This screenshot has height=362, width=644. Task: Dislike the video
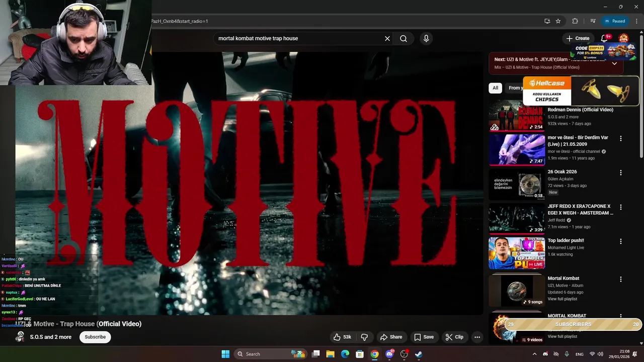point(365,337)
